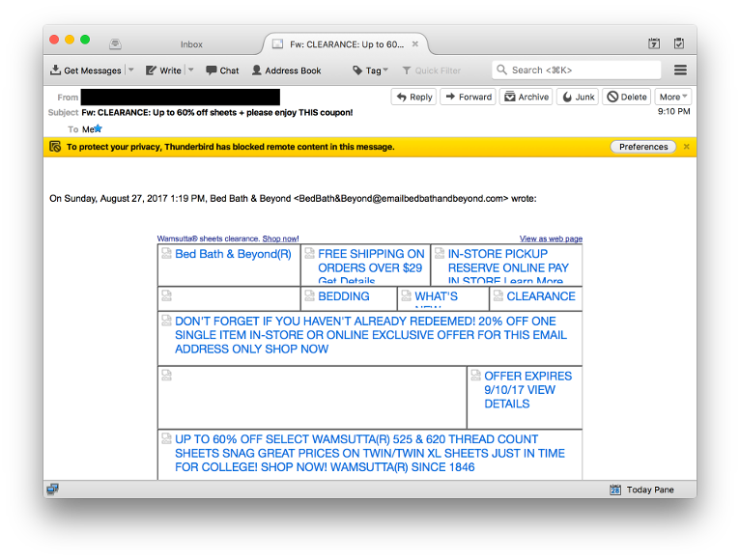Open the Address Book

pos(286,70)
